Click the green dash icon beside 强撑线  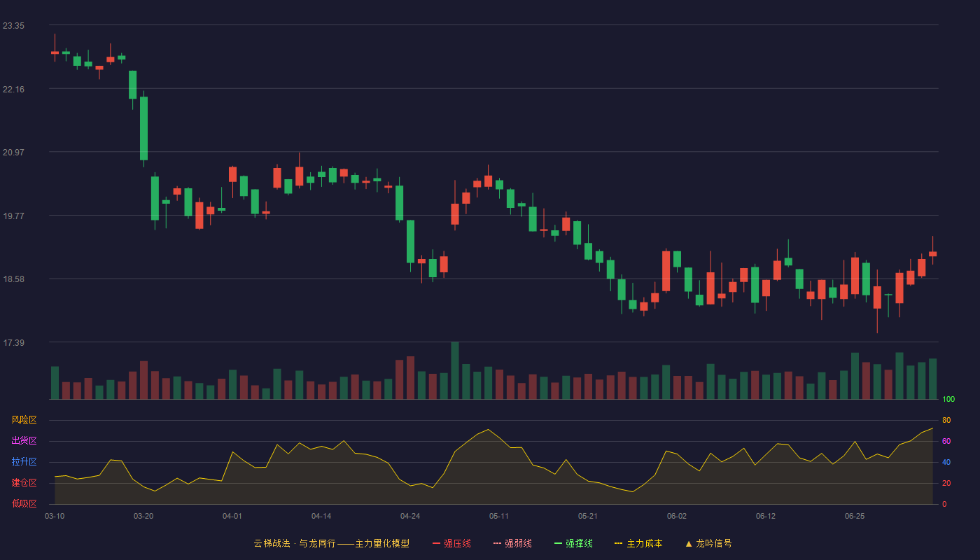tap(558, 543)
